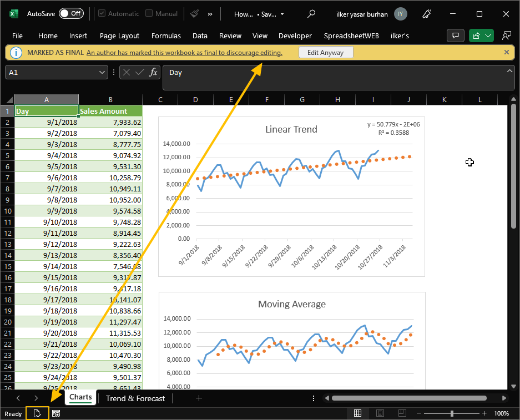Click the formula bar options dots
520x420 pixels.
pos(114,72)
